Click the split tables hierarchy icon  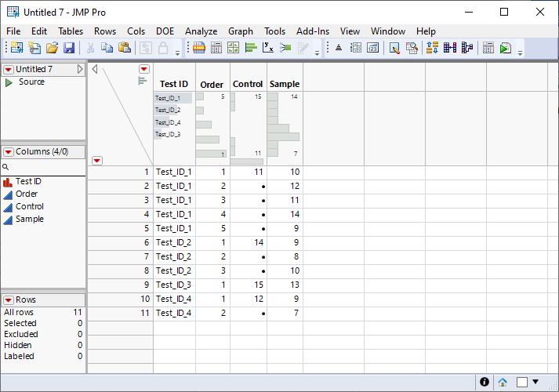(x=467, y=48)
